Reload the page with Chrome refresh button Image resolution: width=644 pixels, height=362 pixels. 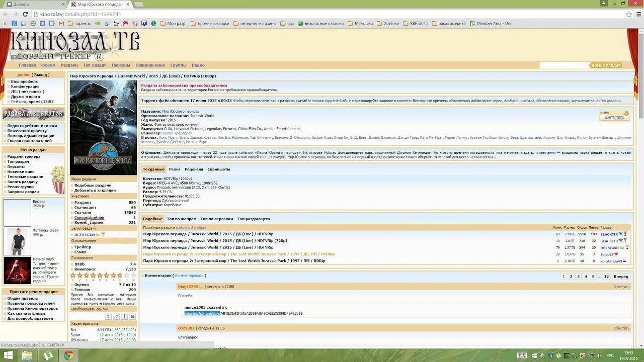25,14
